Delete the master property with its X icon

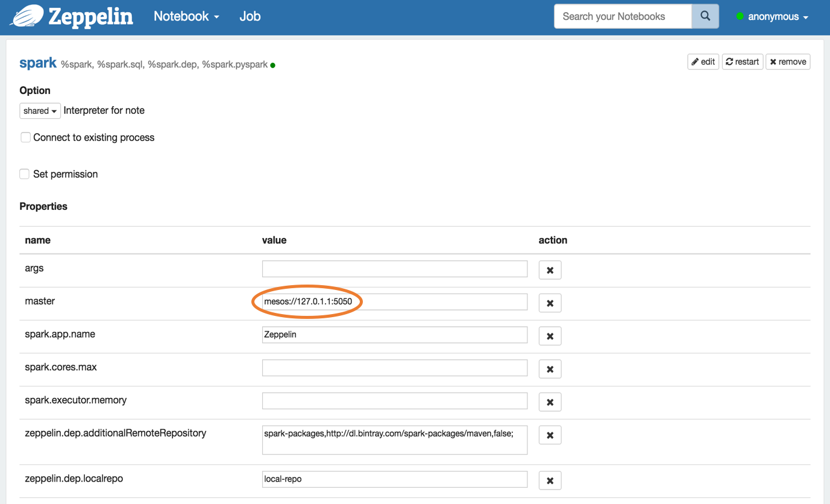tap(550, 303)
